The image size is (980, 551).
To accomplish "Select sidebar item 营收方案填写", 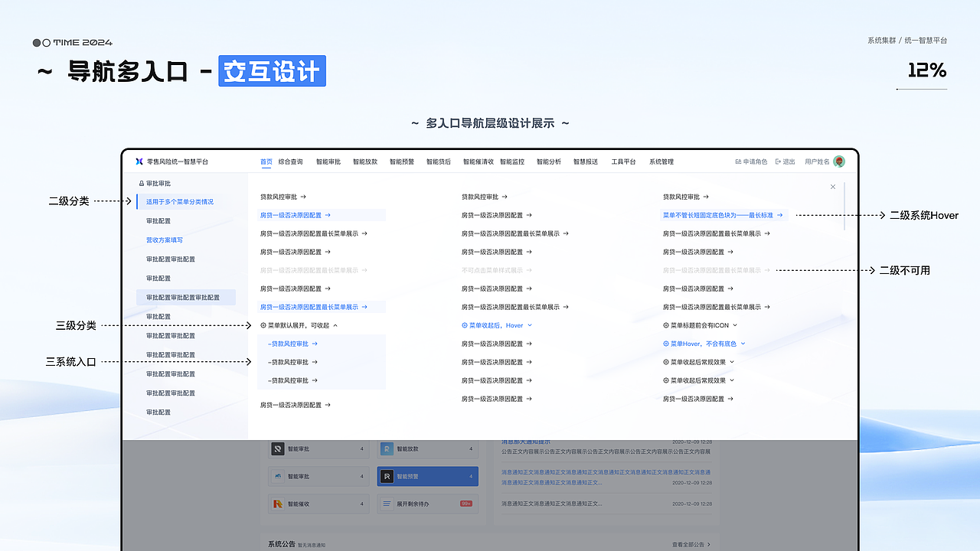I will pos(165,240).
